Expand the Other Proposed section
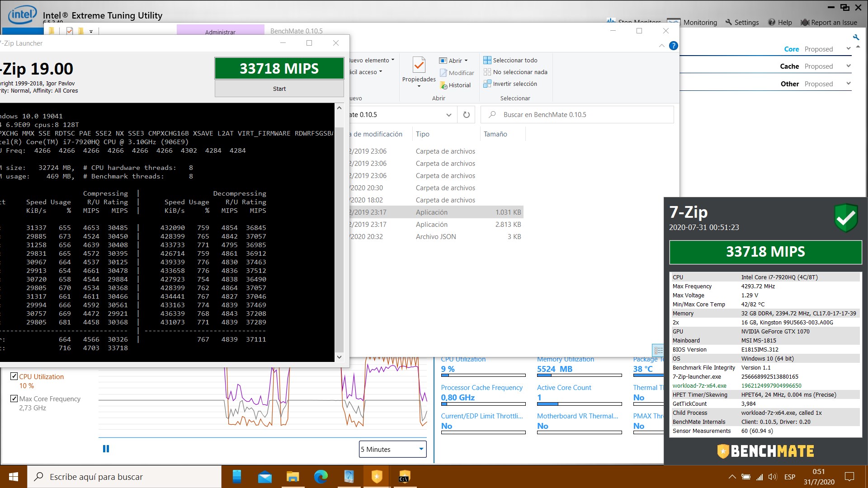This screenshot has height=488, width=868. (849, 84)
